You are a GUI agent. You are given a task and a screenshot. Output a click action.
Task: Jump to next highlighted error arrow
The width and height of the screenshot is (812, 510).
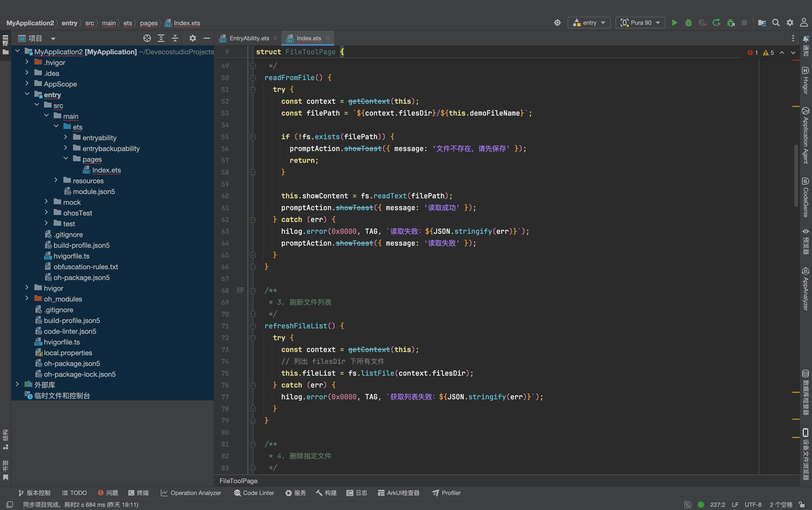(793, 53)
